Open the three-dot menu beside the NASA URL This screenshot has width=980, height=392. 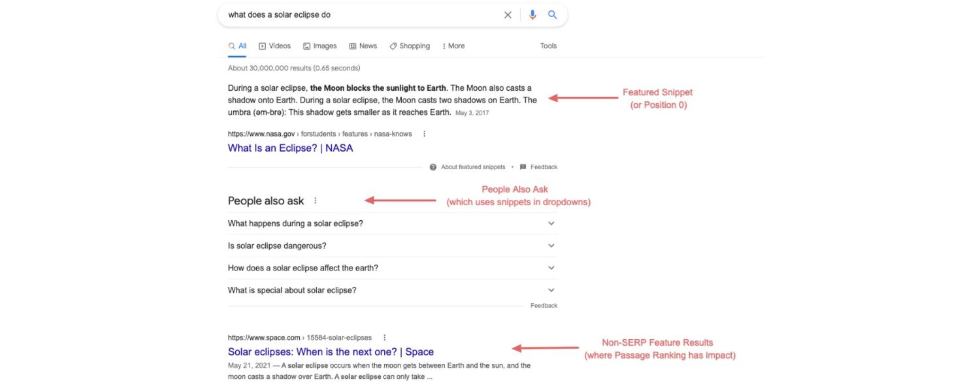[423, 133]
